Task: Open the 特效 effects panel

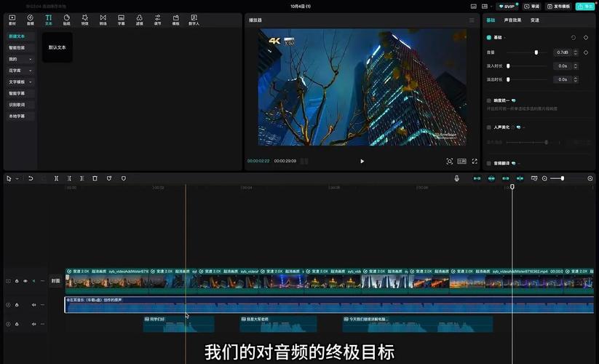Action: [x=85, y=20]
